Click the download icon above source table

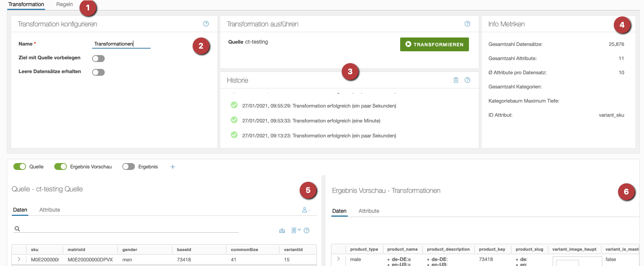[282, 230]
